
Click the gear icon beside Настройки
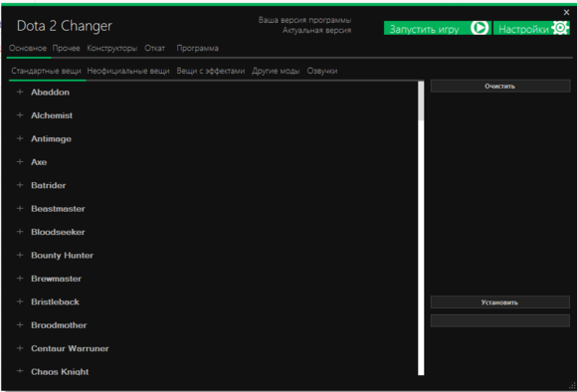click(x=560, y=28)
